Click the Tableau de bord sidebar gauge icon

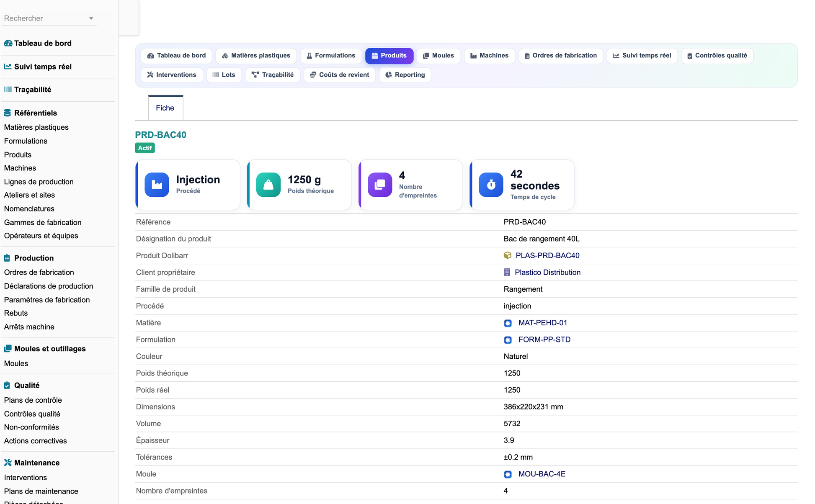tap(8, 43)
